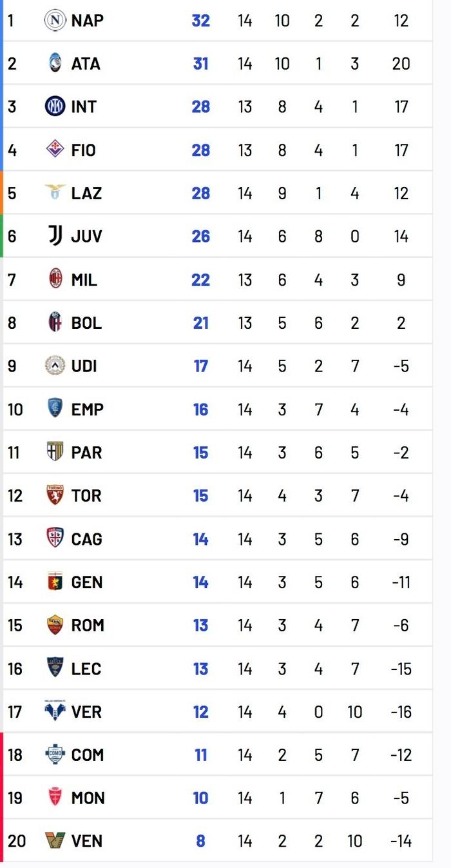Select the Venezia team logo
451x868 pixels.
click(55, 841)
